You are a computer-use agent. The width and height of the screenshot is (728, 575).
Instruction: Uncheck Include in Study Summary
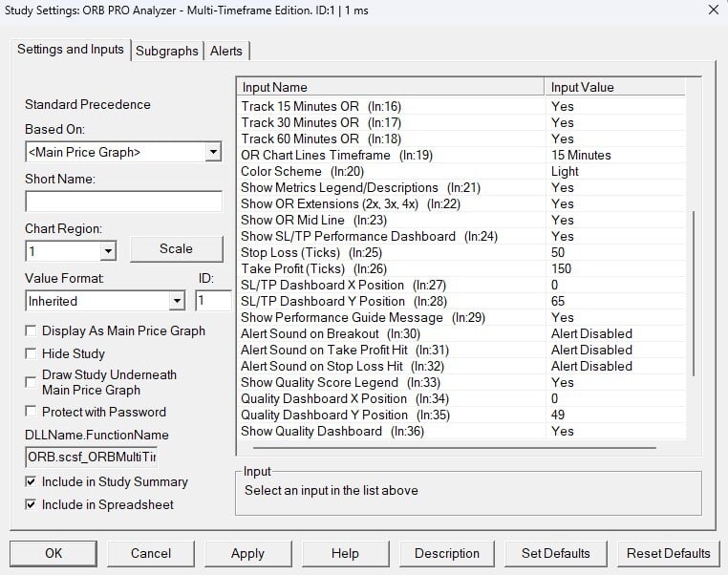pos(31,481)
